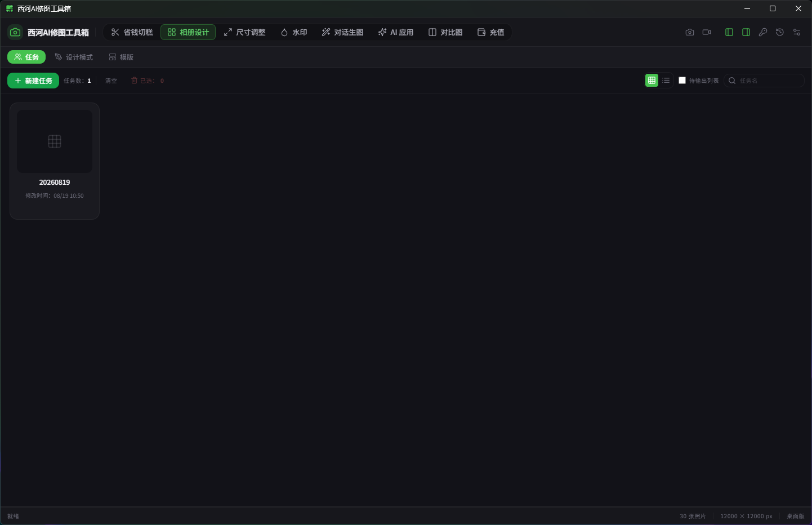Go to 对话生图 tab
812x525 pixels.
(x=342, y=32)
